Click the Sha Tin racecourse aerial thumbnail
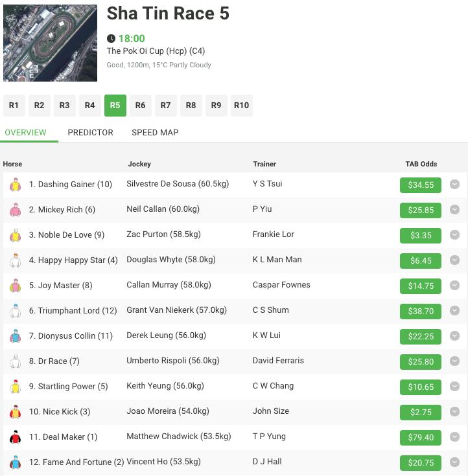Viewport: 468px width, 476px height. tap(50, 43)
